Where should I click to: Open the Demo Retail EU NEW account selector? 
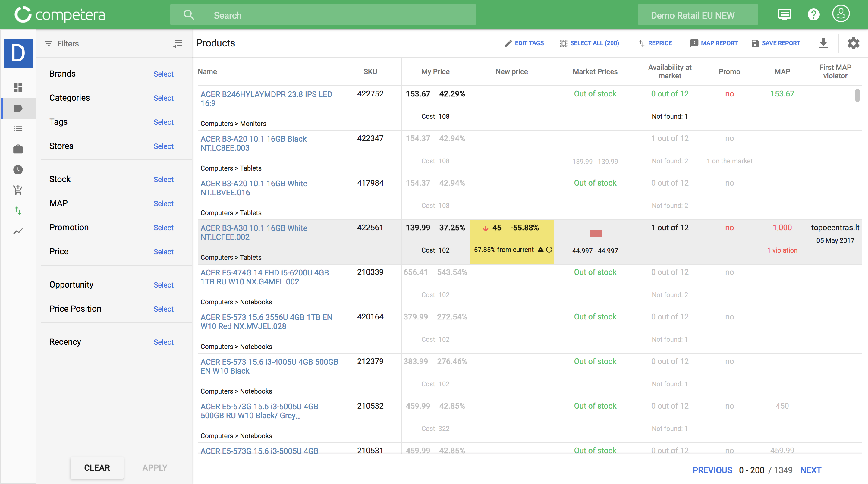[698, 15]
